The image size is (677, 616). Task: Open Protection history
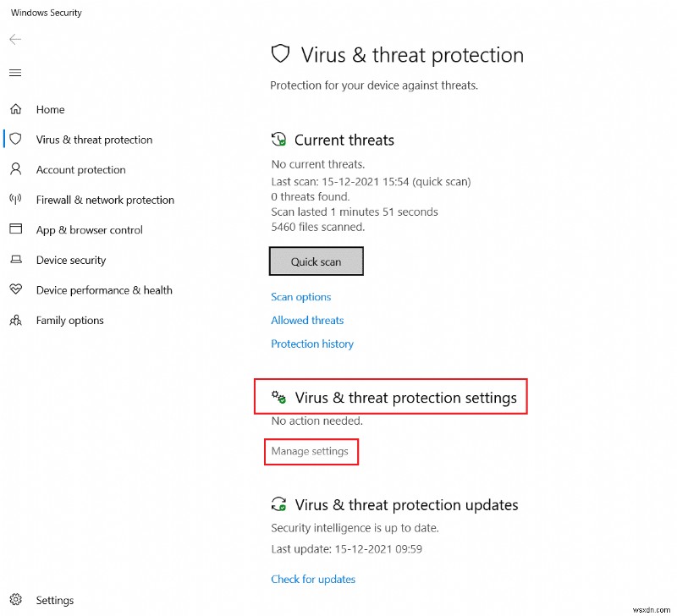pyautogui.click(x=312, y=344)
